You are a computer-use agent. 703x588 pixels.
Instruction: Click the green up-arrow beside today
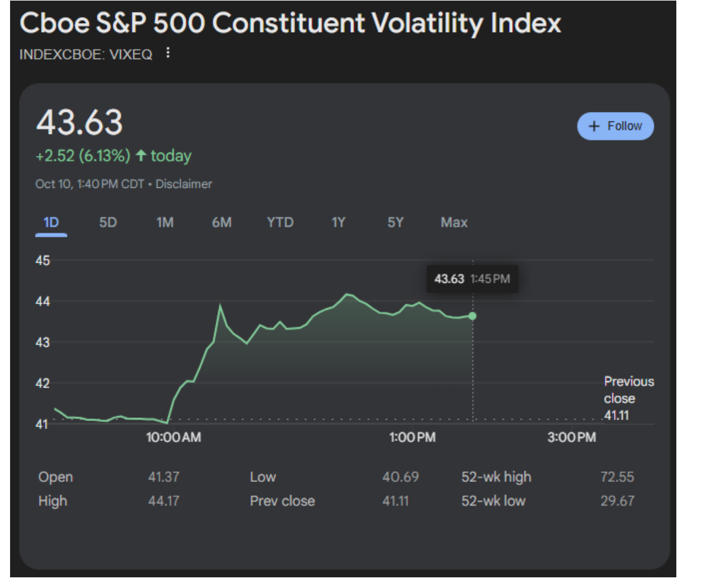[140, 156]
